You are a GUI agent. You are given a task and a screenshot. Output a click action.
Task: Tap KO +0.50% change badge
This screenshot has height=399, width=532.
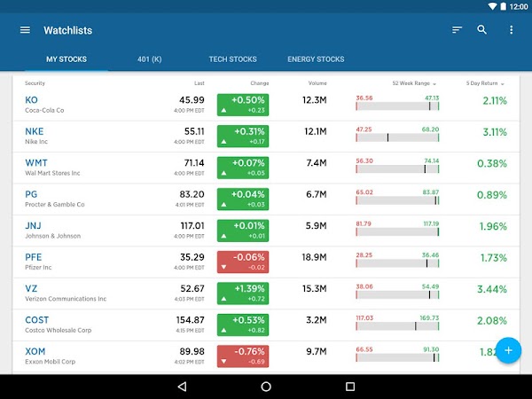[x=243, y=105]
